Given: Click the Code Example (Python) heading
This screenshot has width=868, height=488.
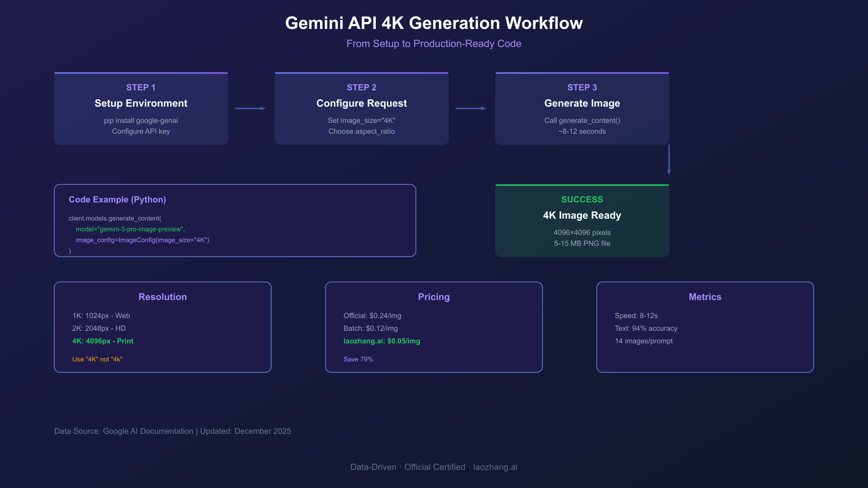Looking at the screenshot, I should (118, 199).
